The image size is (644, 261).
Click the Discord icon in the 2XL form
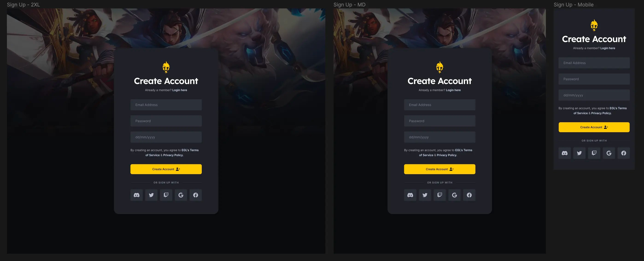137,195
